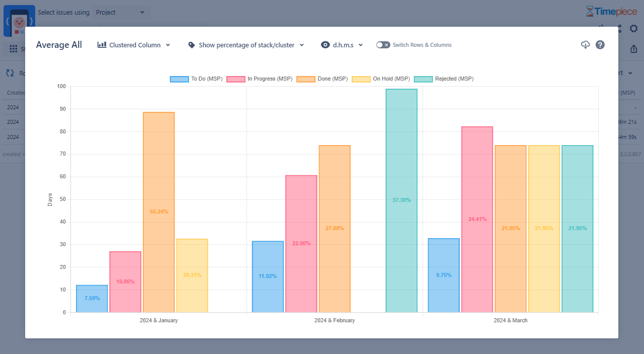Toggle Switch Rows & Columns
This screenshot has height=354, width=644.
tap(383, 45)
